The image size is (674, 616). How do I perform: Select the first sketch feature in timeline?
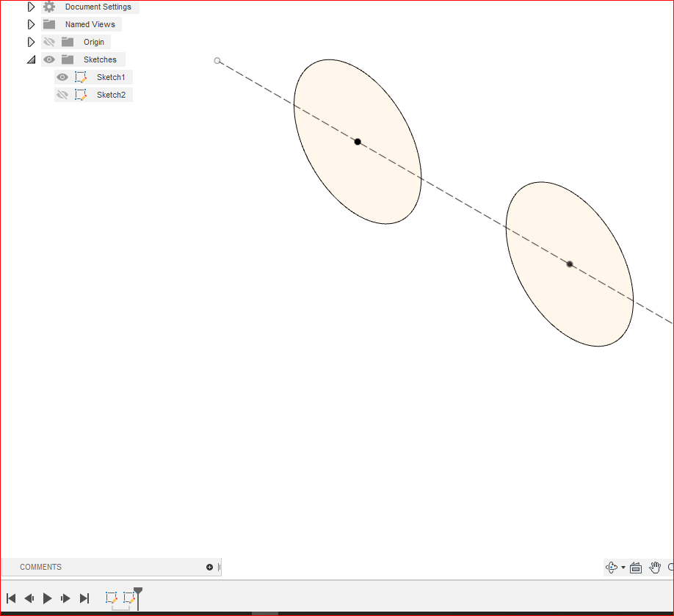pyautogui.click(x=112, y=598)
